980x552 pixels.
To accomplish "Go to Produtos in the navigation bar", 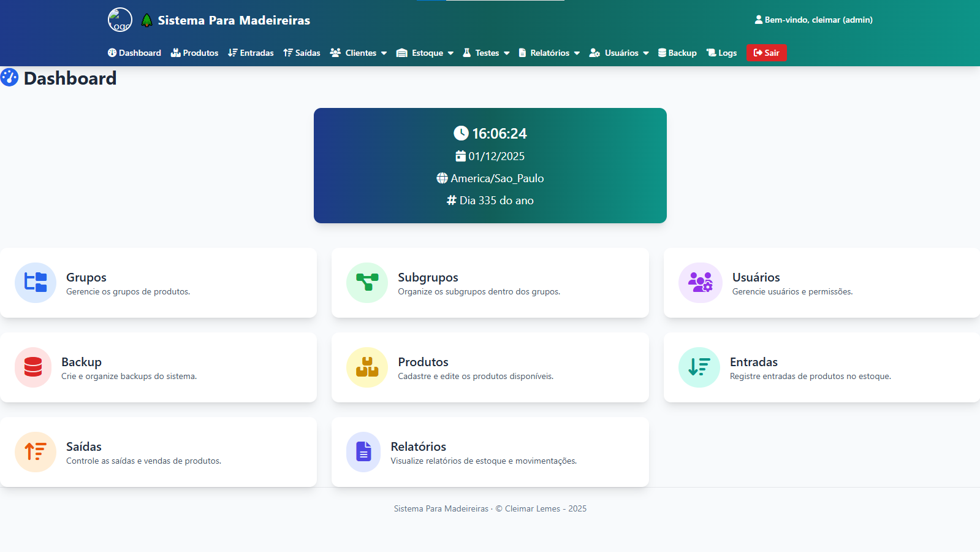I will click(194, 53).
